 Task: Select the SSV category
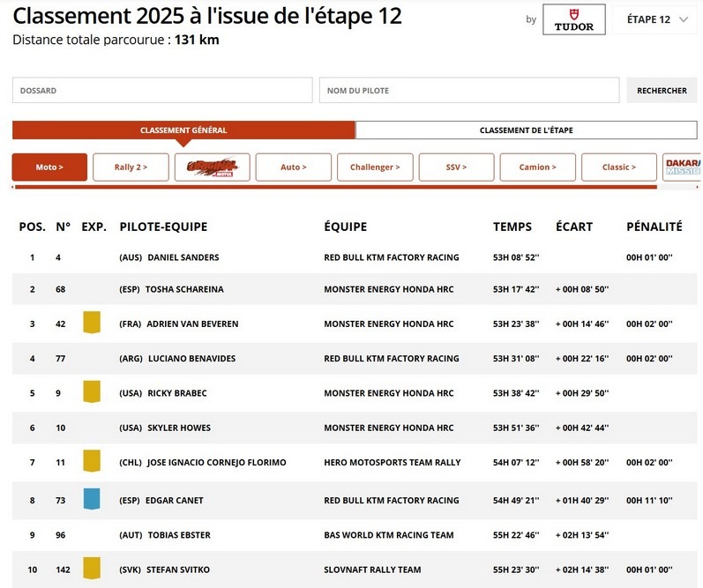456,167
